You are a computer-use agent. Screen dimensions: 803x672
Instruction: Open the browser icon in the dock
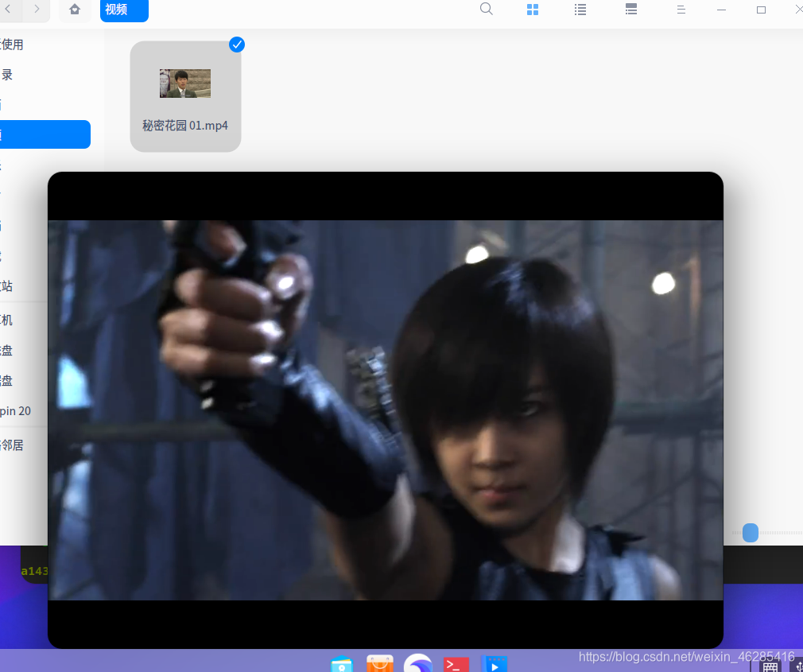pos(418,663)
